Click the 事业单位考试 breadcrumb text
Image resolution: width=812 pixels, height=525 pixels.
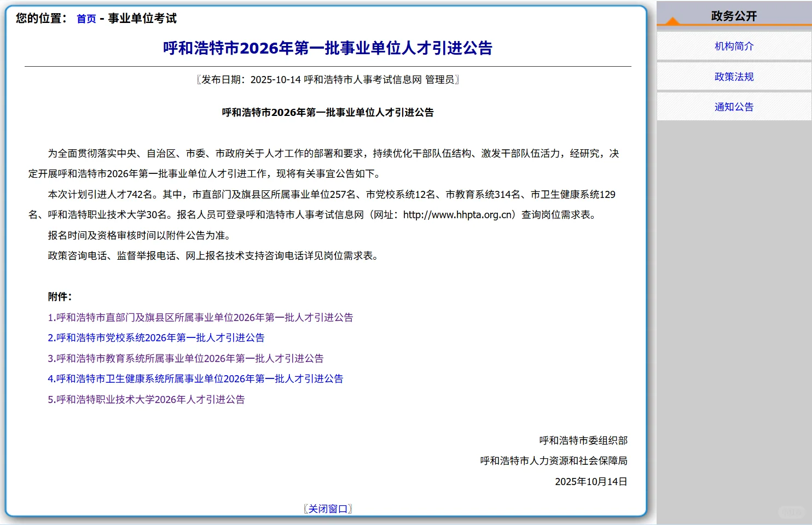(142, 19)
